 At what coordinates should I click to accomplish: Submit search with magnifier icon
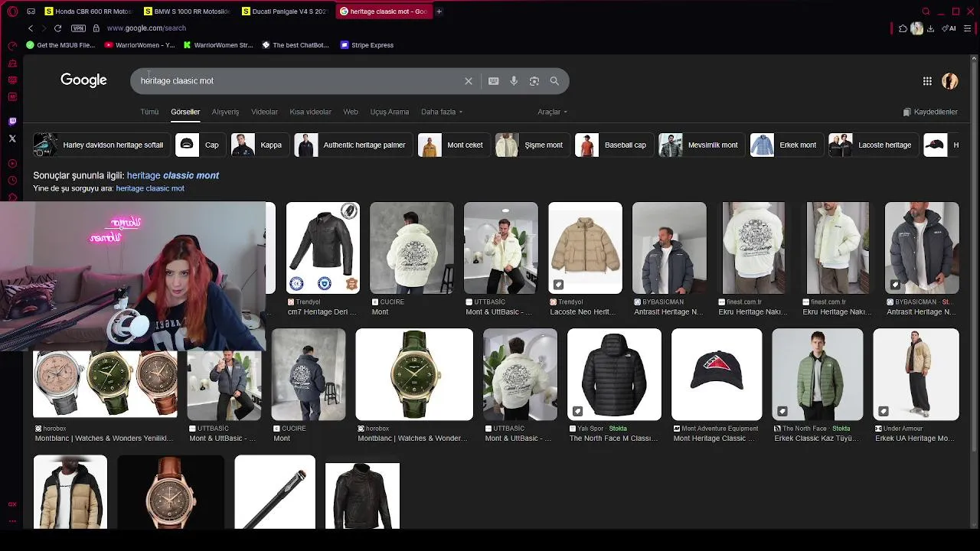554,81
